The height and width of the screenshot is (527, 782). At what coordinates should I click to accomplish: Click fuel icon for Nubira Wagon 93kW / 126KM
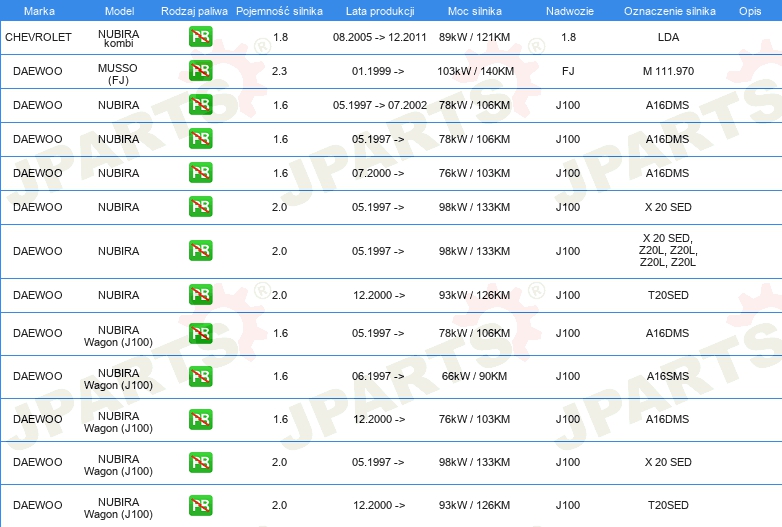[x=200, y=505]
